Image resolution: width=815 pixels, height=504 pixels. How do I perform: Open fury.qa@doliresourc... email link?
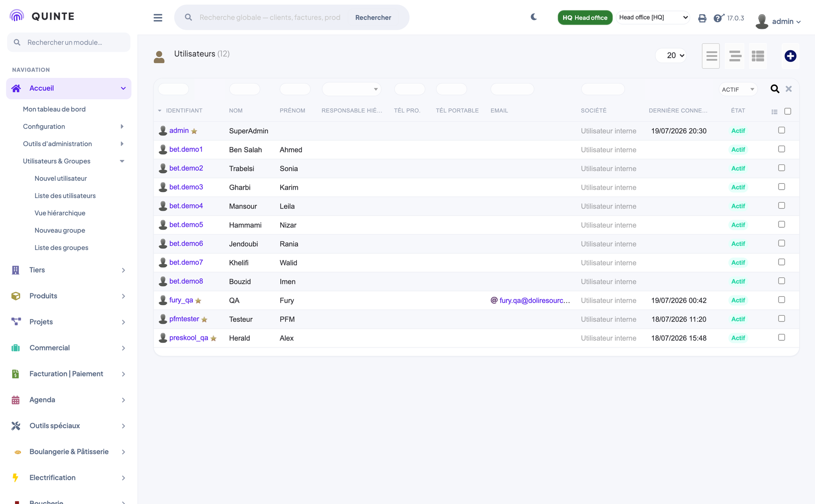534,301
